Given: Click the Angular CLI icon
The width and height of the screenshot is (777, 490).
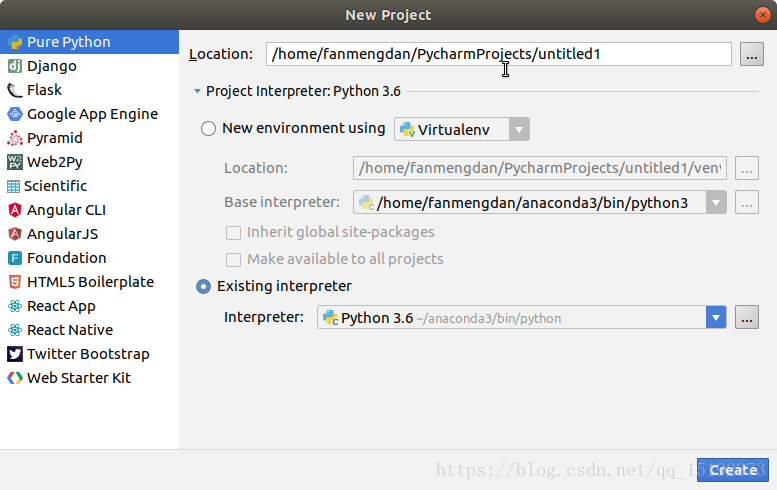Looking at the screenshot, I should (15, 210).
